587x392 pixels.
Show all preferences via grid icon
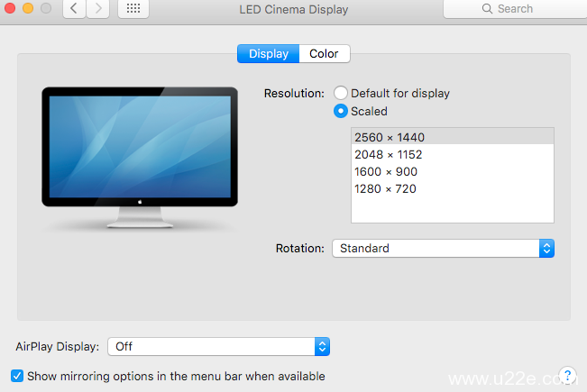coord(133,9)
